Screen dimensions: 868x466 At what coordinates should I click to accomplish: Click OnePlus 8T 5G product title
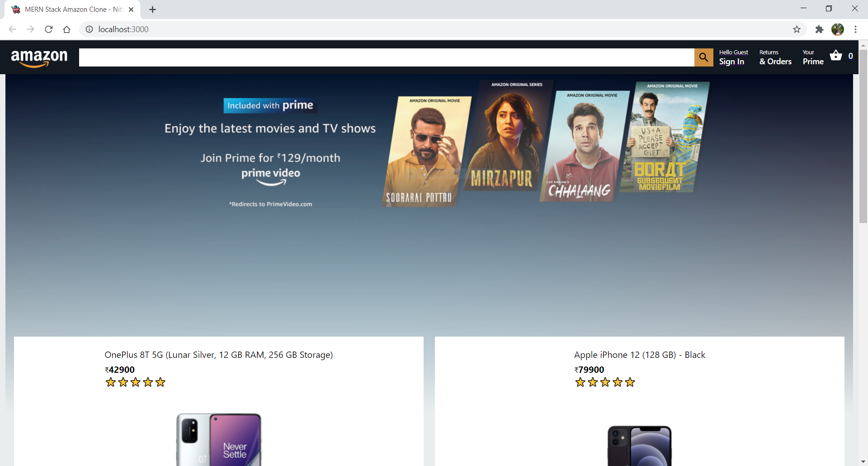click(219, 355)
